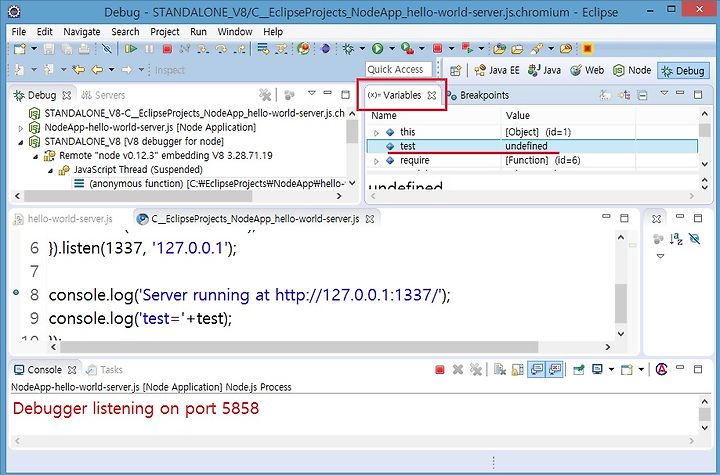720x475 pixels.
Task: Toggle Show Console When Standard Out Changes
Action: 536,370
